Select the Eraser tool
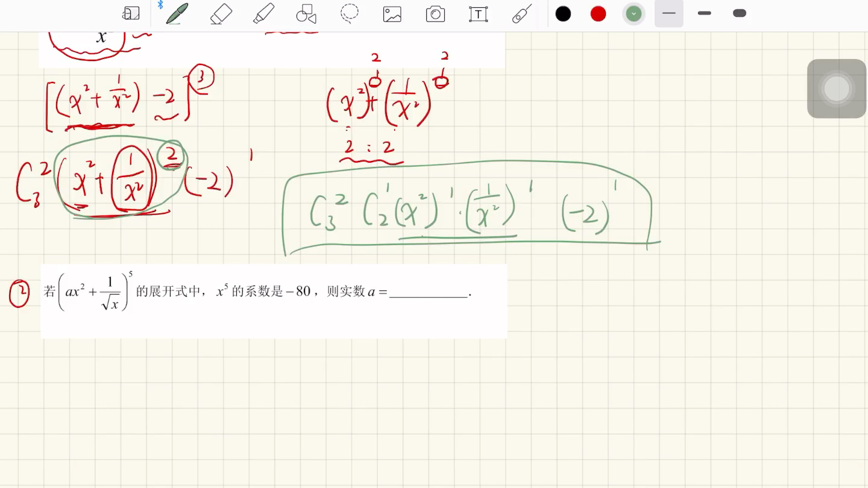 click(220, 13)
